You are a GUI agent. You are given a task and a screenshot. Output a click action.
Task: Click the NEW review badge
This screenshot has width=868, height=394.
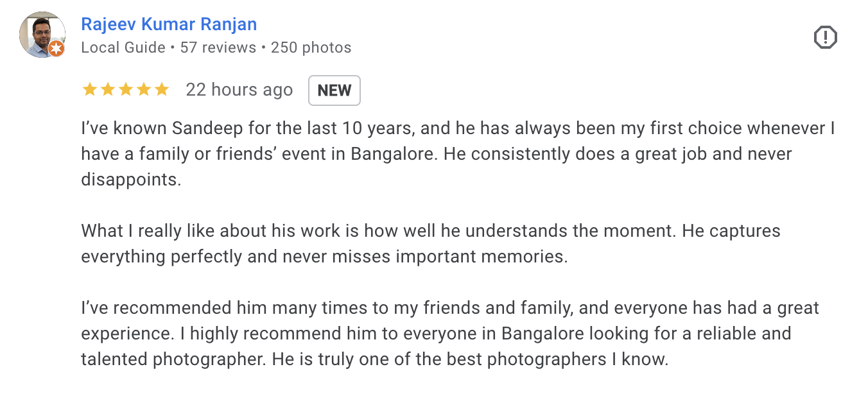point(334,90)
